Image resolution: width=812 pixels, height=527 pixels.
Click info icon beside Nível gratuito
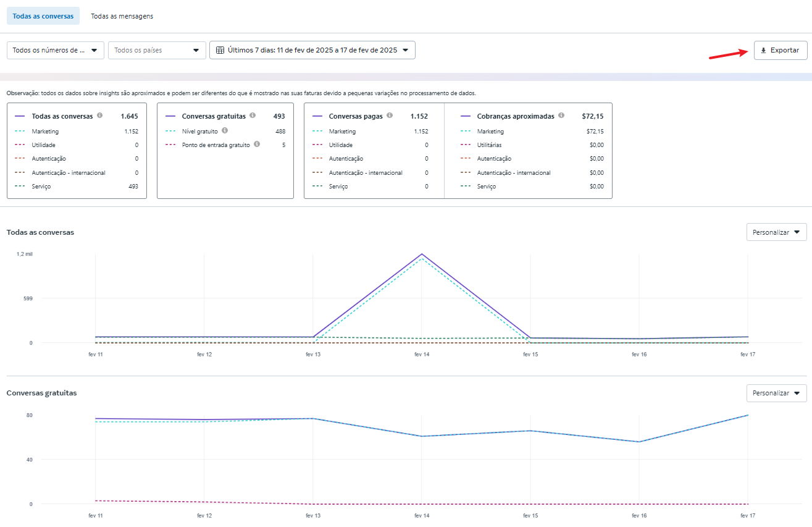[225, 130]
